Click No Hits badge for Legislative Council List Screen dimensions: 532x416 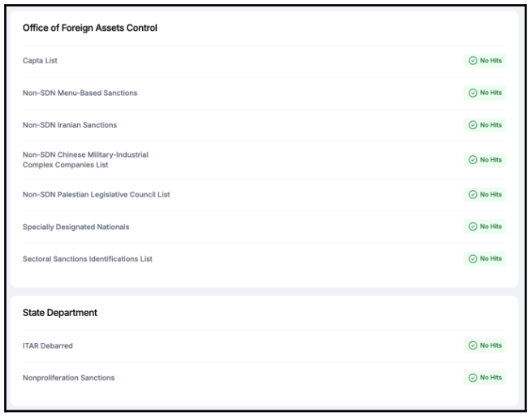click(x=485, y=194)
